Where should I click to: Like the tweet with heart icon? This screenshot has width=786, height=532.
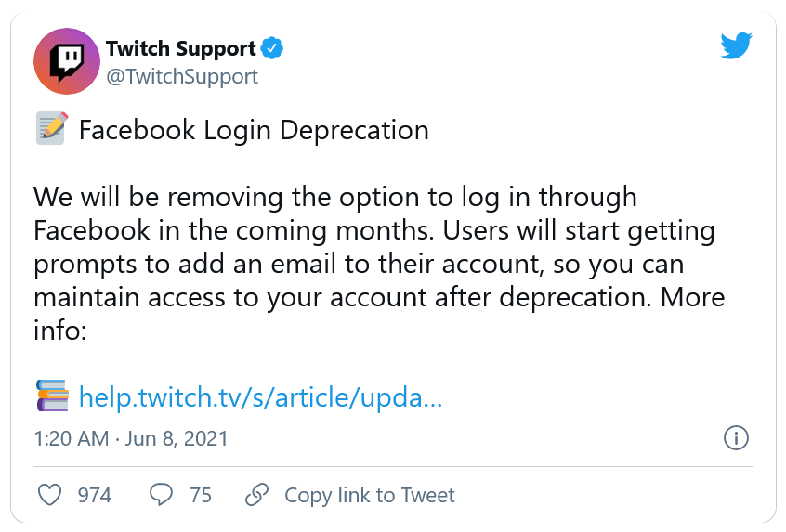(x=50, y=495)
